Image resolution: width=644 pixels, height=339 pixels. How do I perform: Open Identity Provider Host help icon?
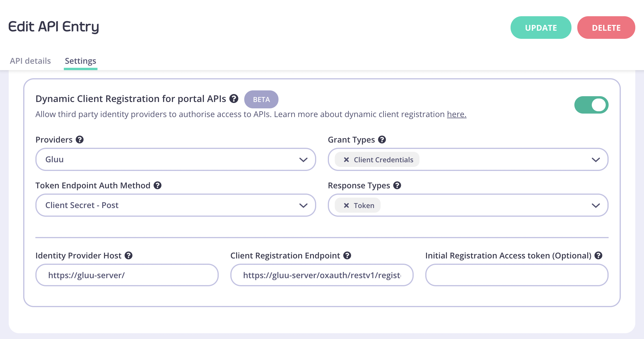click(129, 256)
